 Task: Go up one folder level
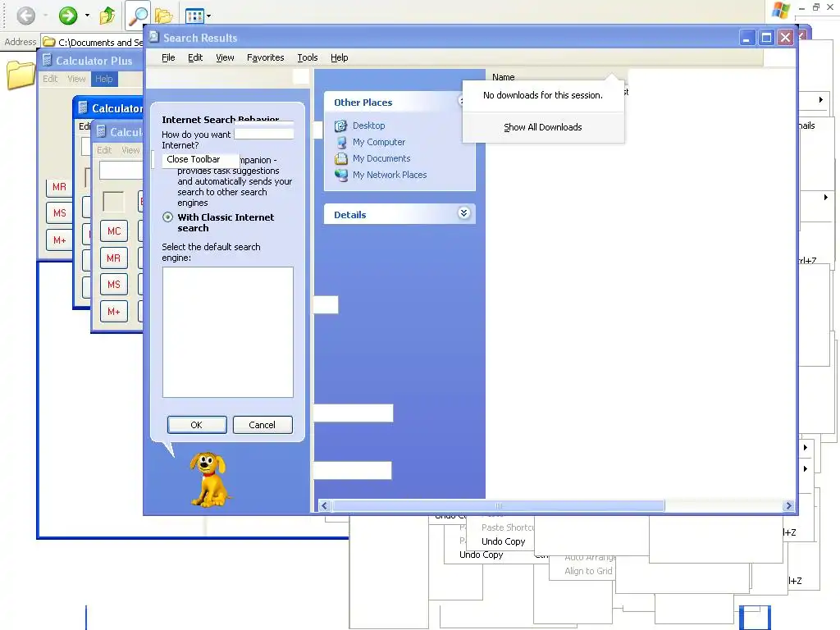107,16
